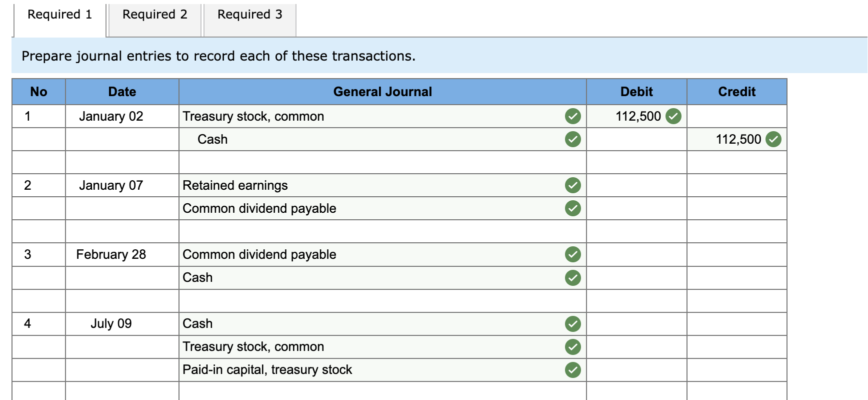
Task: Switch to the Required 3 tab
Action: 249,20
